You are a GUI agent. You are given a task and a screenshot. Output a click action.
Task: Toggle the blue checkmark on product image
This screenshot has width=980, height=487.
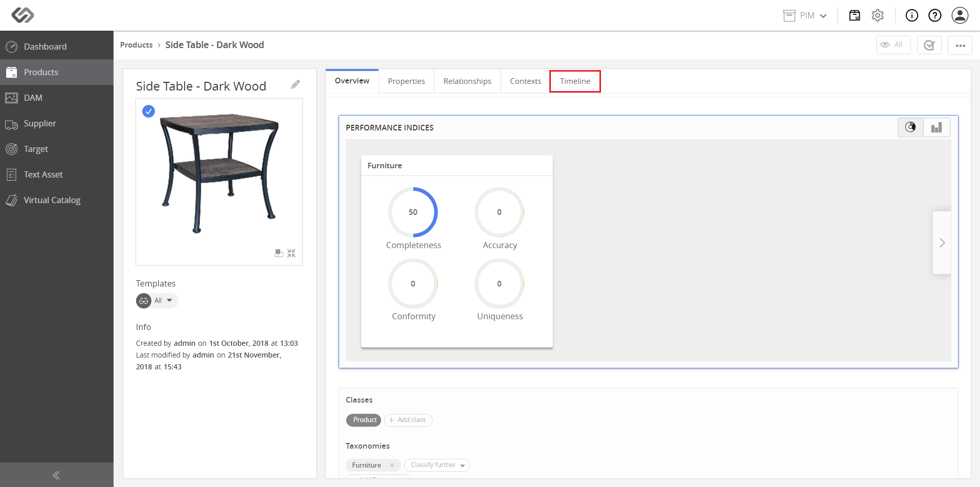point(149,111)
